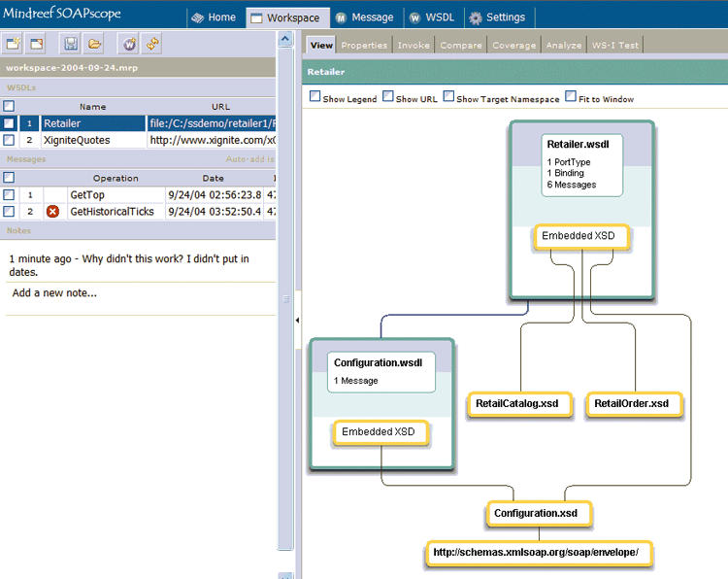Viewport: 728px width, 579px height.
Task: Click the RetailOrder.xsd node
Action: pyautogui.click(x=634, y=403)
